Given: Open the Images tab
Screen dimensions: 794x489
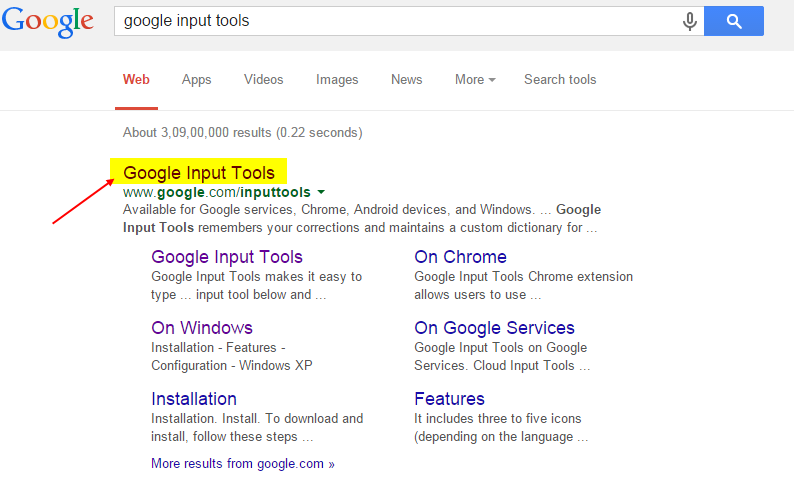Looking at the screenshot, I should (x=337, y=80).
